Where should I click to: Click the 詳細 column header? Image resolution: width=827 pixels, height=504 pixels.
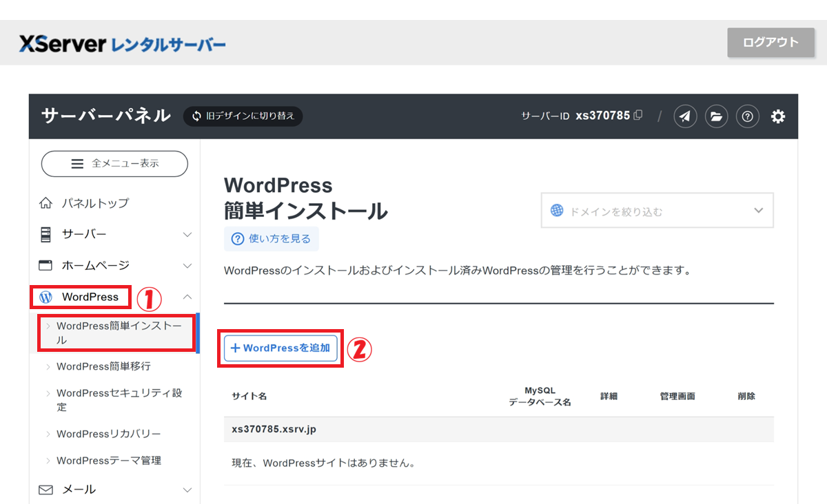coord(609,396)
